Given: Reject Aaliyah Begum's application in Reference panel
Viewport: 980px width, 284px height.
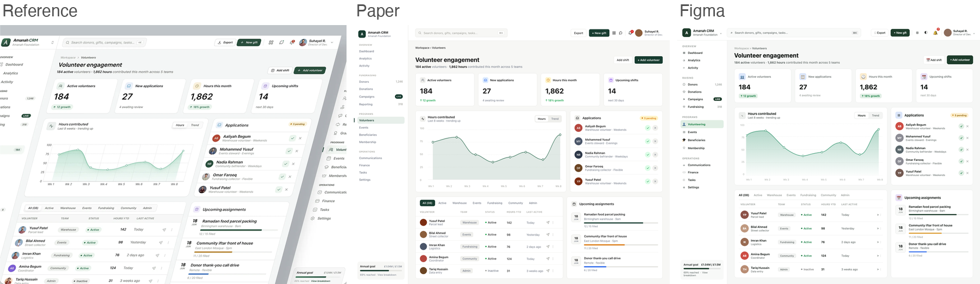Looking at the screenshot, I should click(x=300, y=138).
